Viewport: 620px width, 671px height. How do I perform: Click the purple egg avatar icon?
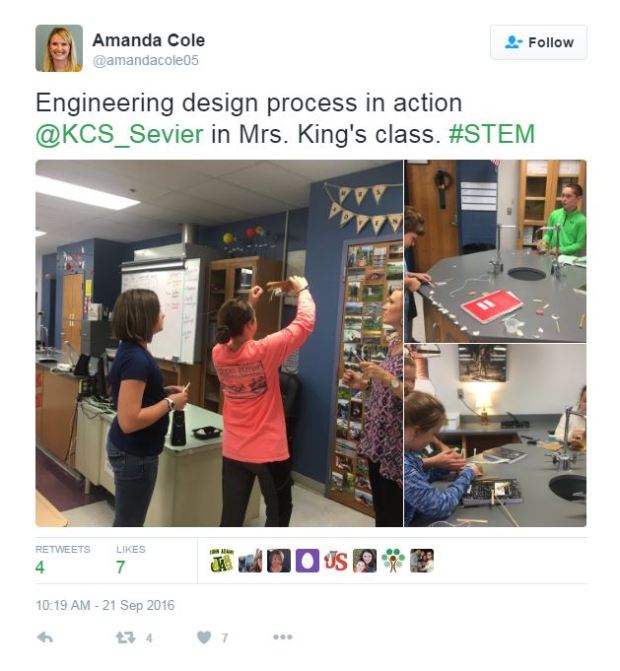coord(307,561)
